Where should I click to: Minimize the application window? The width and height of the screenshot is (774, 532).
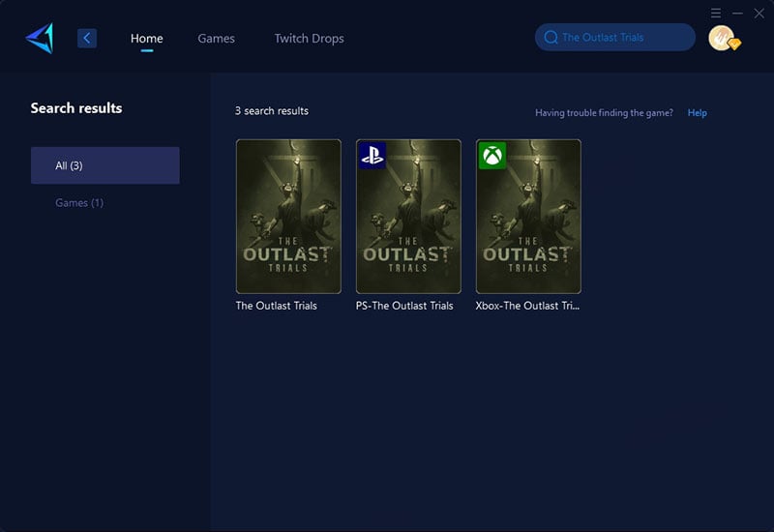click(x=737, y=13)
